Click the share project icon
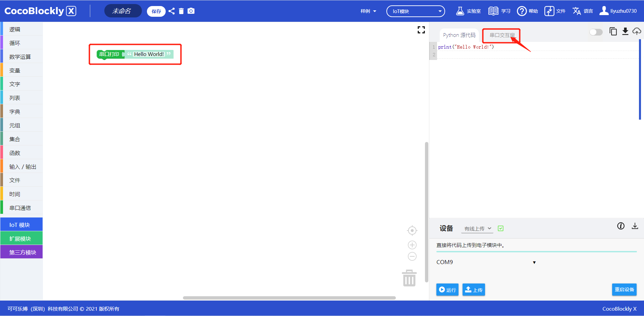This screenshot has height=316, width=644. [171, 11]
